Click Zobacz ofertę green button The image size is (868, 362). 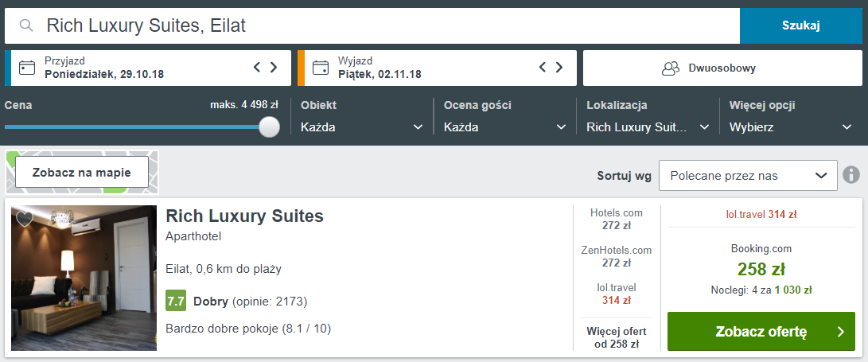[x=761, y=332]
